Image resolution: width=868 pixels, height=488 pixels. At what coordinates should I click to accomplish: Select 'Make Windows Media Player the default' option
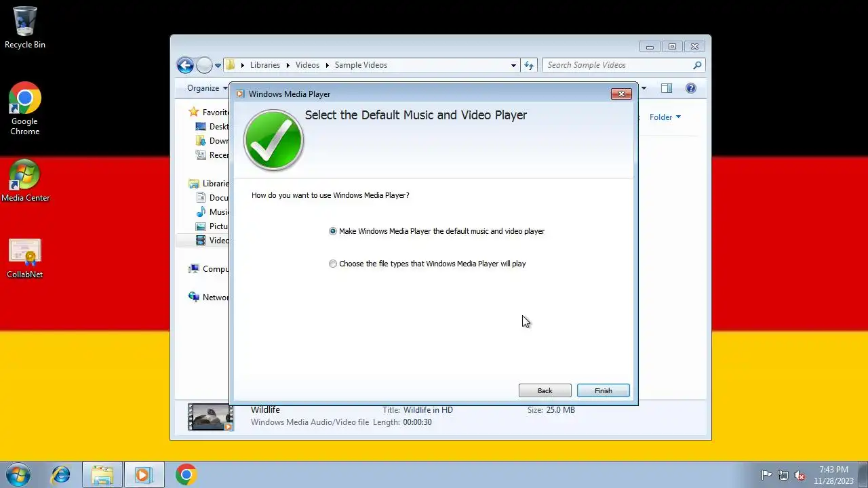click(437, 231)
